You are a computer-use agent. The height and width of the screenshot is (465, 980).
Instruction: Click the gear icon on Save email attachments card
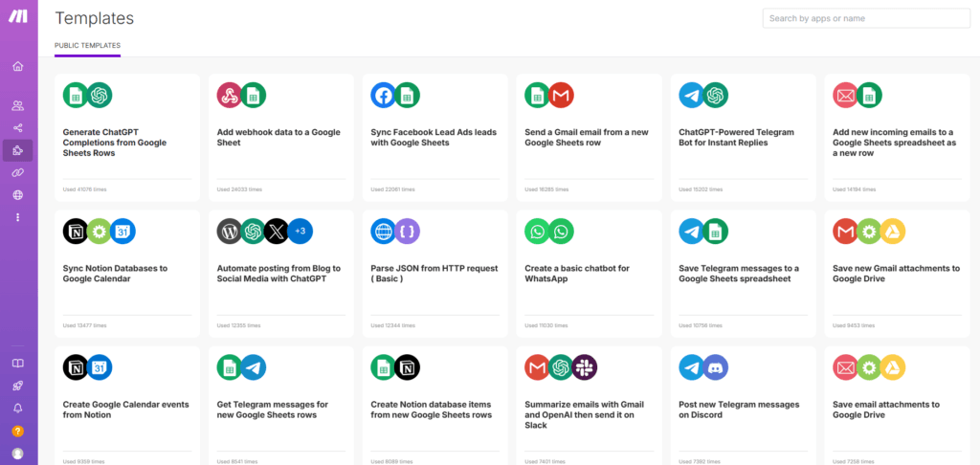click(869, 367)
